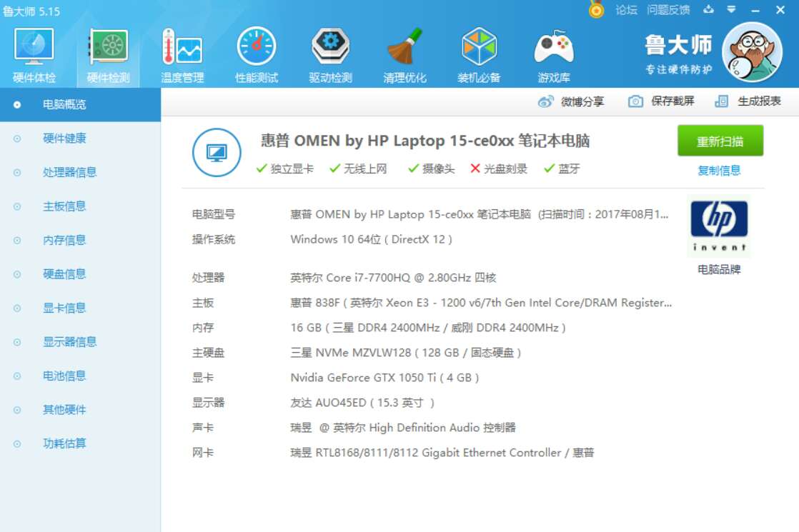Click 生成报表 generate report
The height and width of the screenshot is (532, 799).
tap(748, 101)
